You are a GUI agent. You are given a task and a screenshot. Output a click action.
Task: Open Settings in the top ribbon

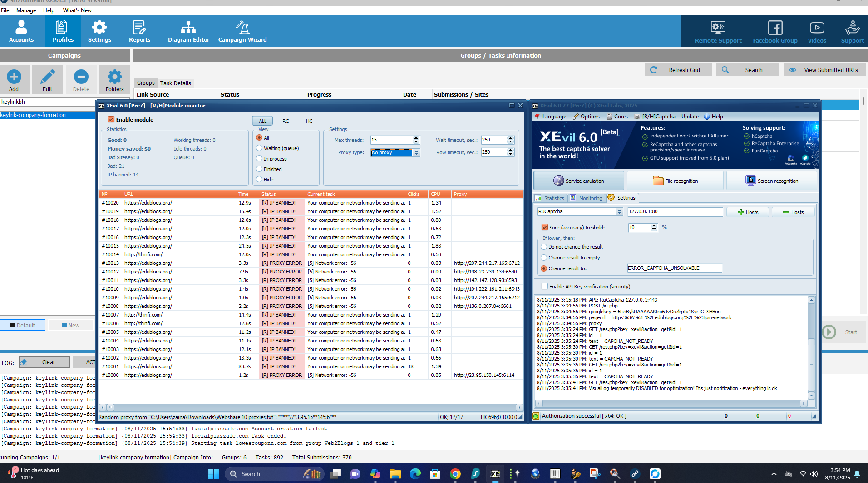[x=99, y=31]
